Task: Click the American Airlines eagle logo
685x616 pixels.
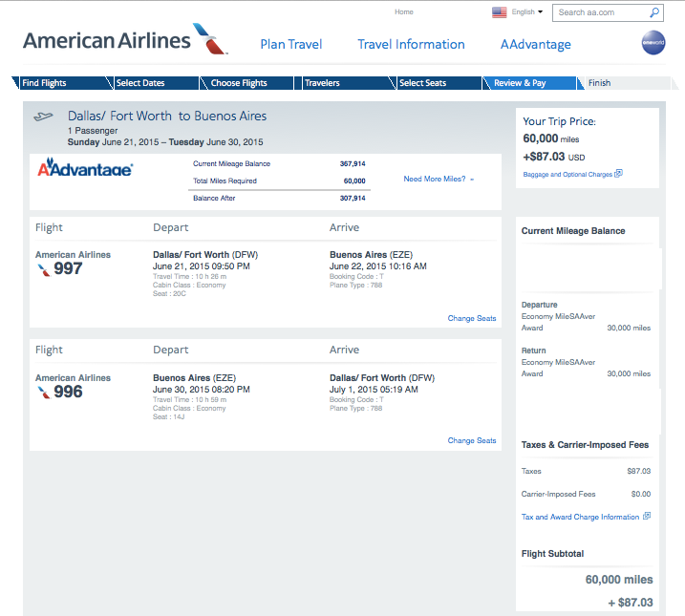Action: [x=209, y=38]
